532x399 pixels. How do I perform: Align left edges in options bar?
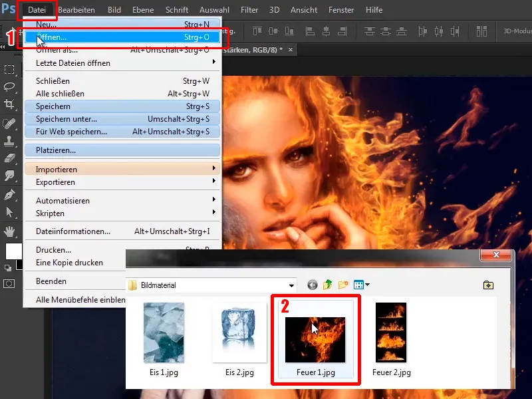pos(310,31)
